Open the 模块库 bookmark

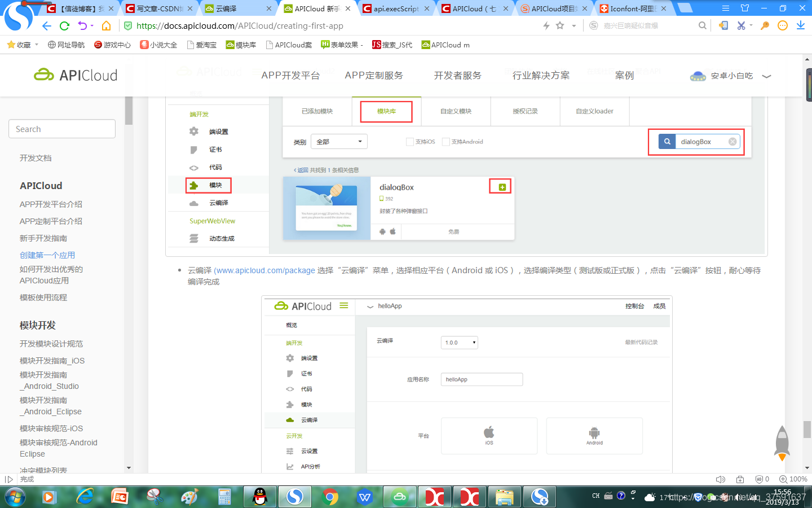pos(241,45)
